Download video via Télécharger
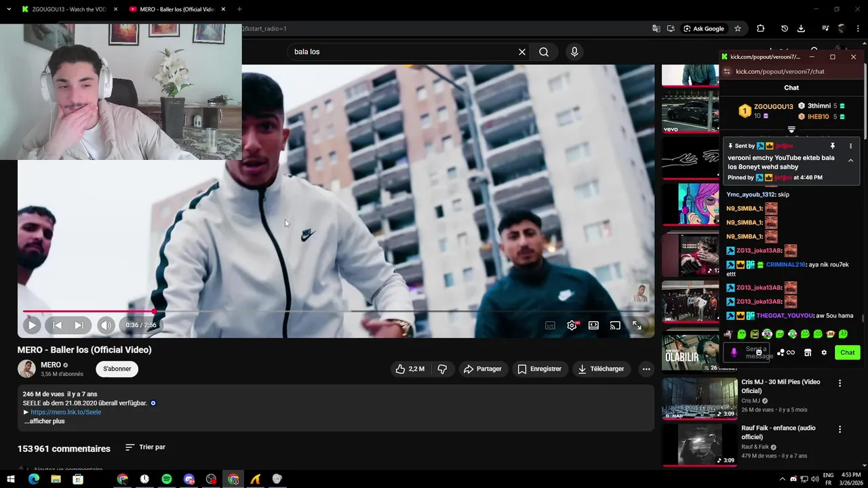This screenshot has height=488, width=868. (x=601, y=369)
